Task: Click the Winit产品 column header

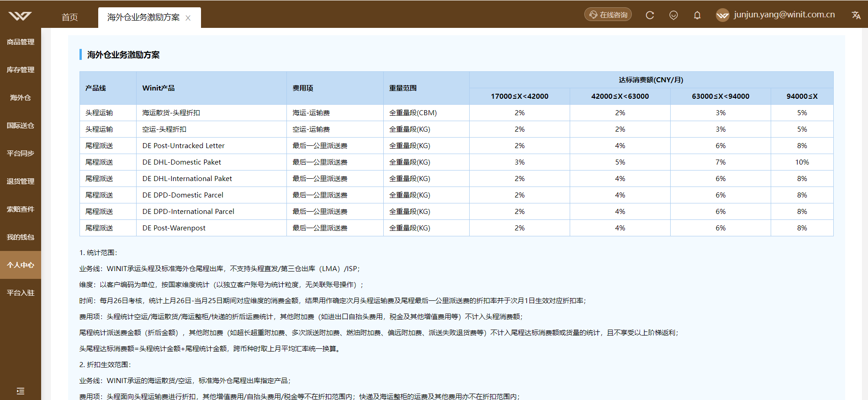Action: (212, 88)
